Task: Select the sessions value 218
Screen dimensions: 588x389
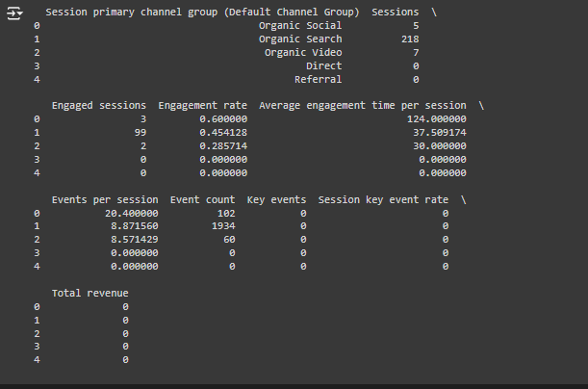Action: pos(410,39)
